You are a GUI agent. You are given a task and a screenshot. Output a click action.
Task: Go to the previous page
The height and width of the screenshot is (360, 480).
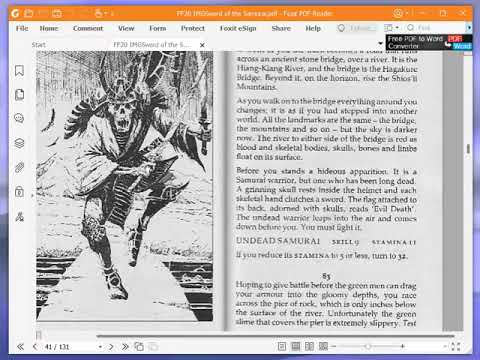(x=35, y=347)
